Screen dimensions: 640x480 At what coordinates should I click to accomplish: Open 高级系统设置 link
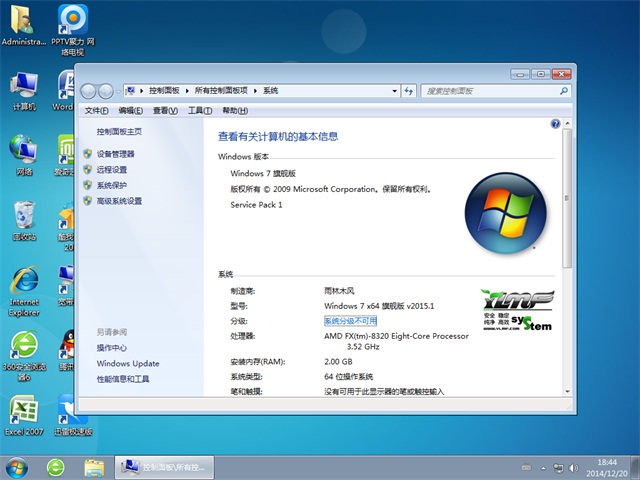coord(119,201)
